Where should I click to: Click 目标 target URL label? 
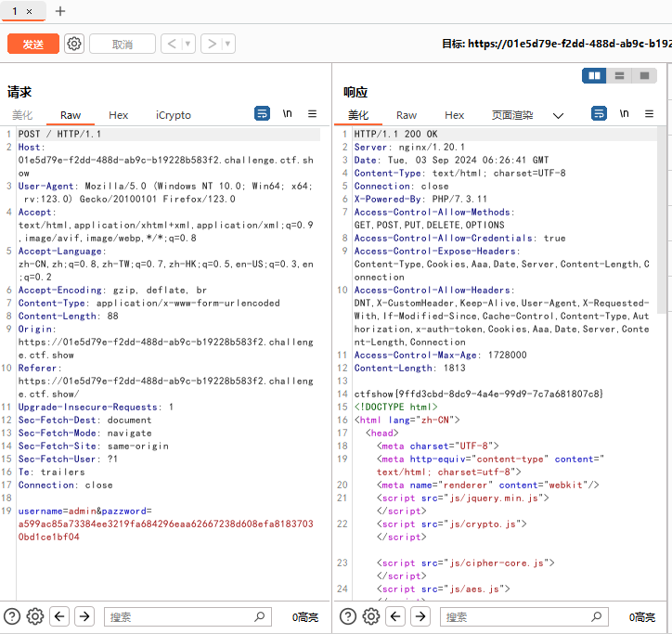(x=557, y=44)
